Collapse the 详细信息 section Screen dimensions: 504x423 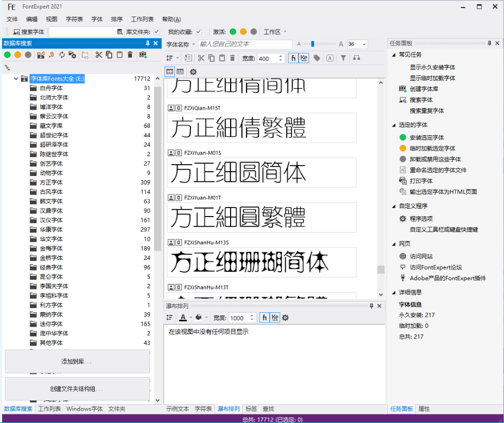point(394,293)
